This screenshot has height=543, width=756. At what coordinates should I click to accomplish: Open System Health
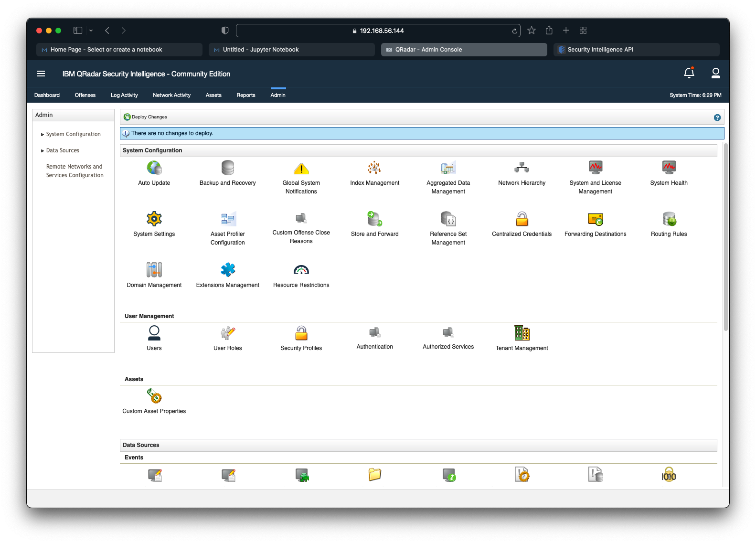(x=669, y=168)
